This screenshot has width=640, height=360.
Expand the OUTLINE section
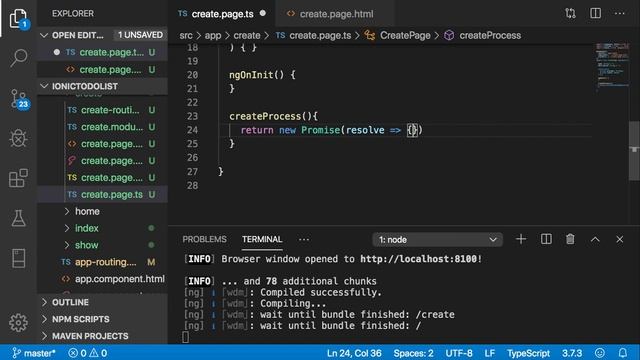pos(70,302)
